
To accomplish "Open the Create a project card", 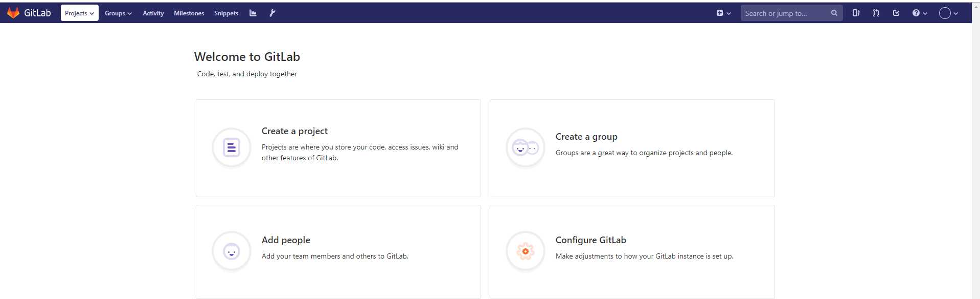I will click(338, 148).
